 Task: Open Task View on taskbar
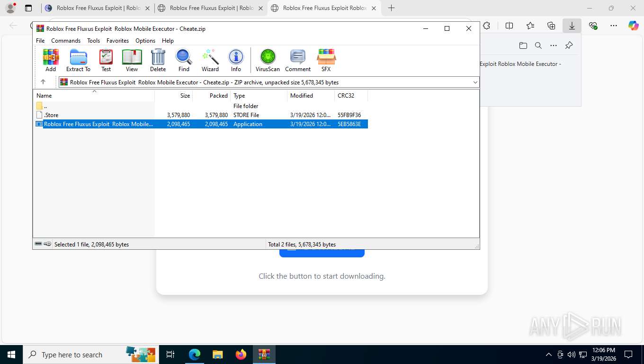pos(170,355)
